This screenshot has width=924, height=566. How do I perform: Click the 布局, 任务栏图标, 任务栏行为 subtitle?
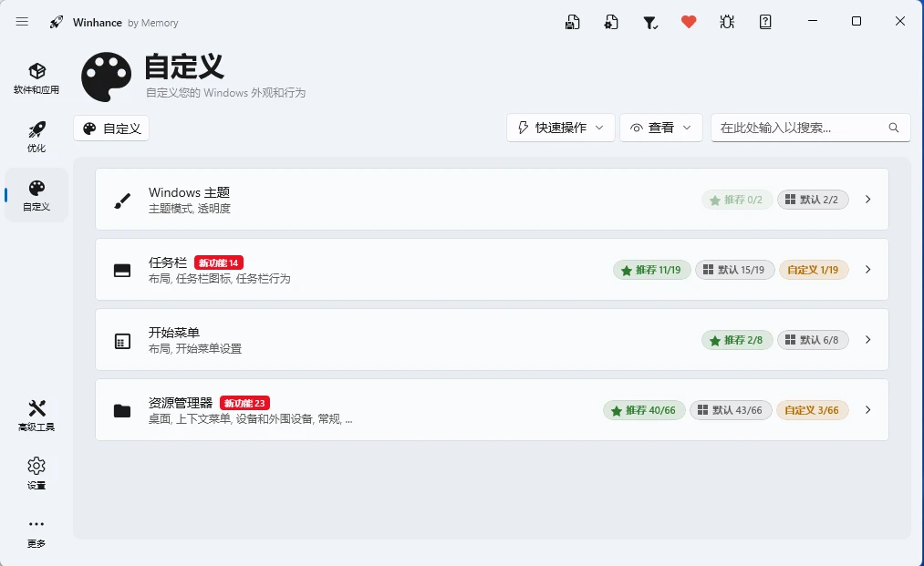pyautogui.click(x=219, y=279)
